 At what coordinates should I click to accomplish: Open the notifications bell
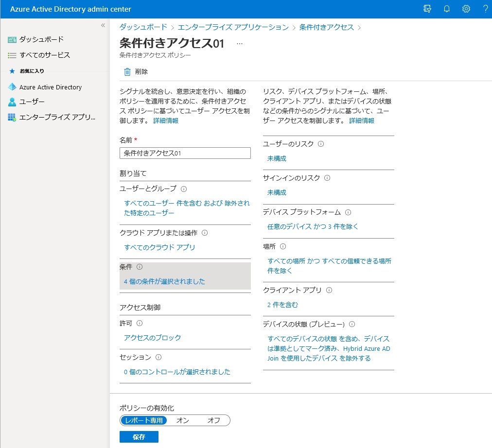point(446,9)
